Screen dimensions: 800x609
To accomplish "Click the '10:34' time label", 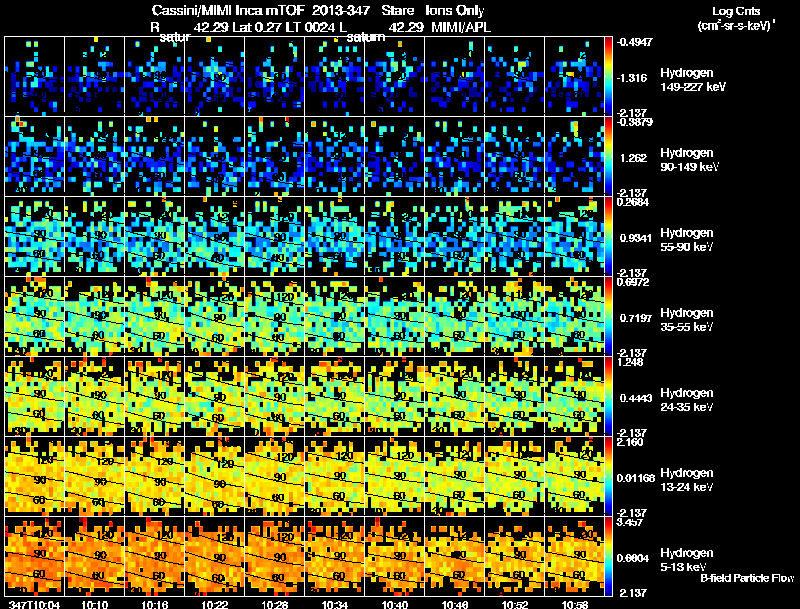I will coord(335,604).
